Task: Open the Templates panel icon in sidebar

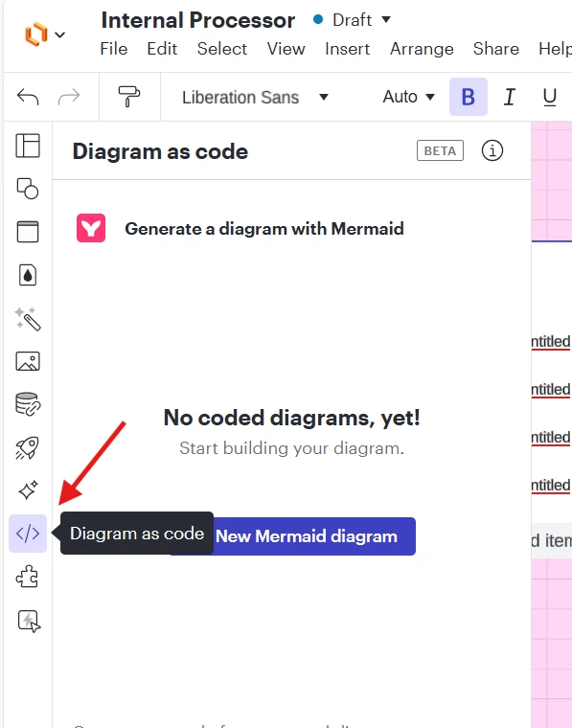Action: coord(28,146)
